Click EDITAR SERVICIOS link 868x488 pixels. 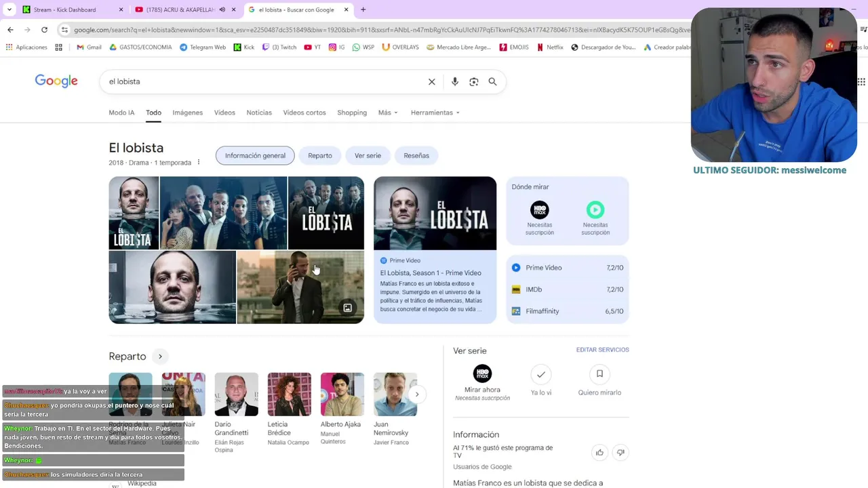point(603,350)
